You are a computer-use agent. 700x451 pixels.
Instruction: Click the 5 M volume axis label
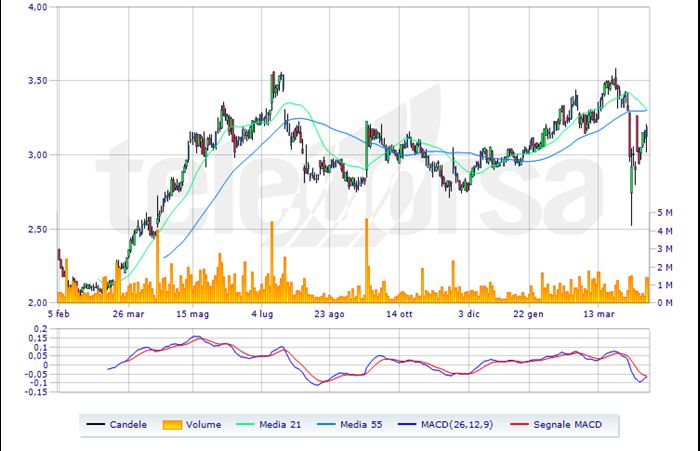664,213
